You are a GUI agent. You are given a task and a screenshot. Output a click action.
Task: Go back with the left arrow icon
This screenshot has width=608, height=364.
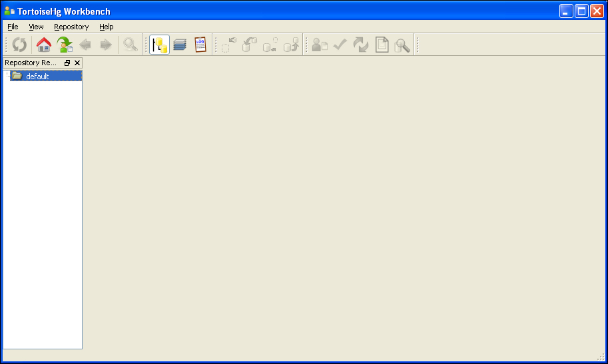(x=85, y=45)
